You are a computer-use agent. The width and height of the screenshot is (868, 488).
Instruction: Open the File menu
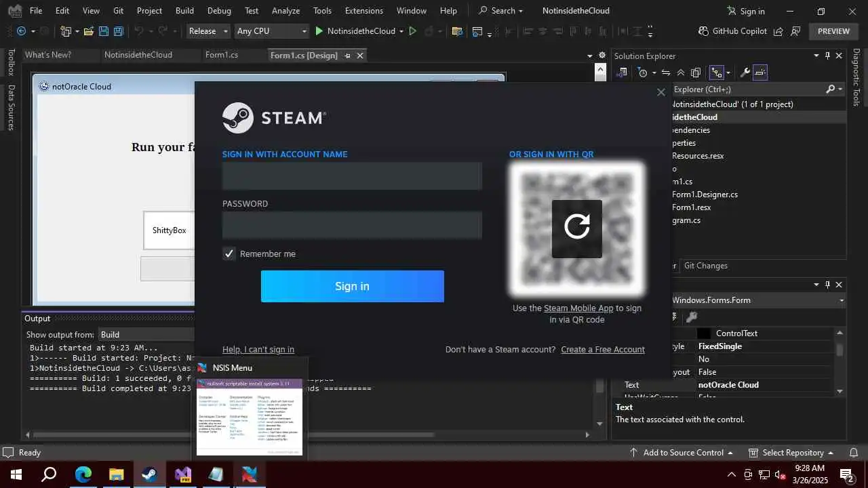[36, 11]
